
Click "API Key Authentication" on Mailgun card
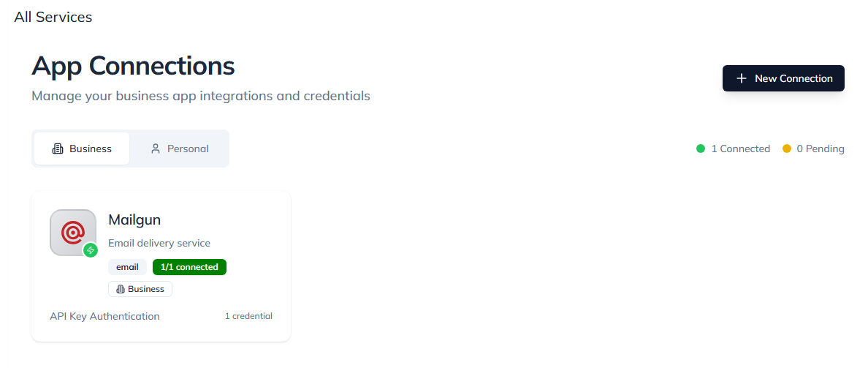pos(104,316)
